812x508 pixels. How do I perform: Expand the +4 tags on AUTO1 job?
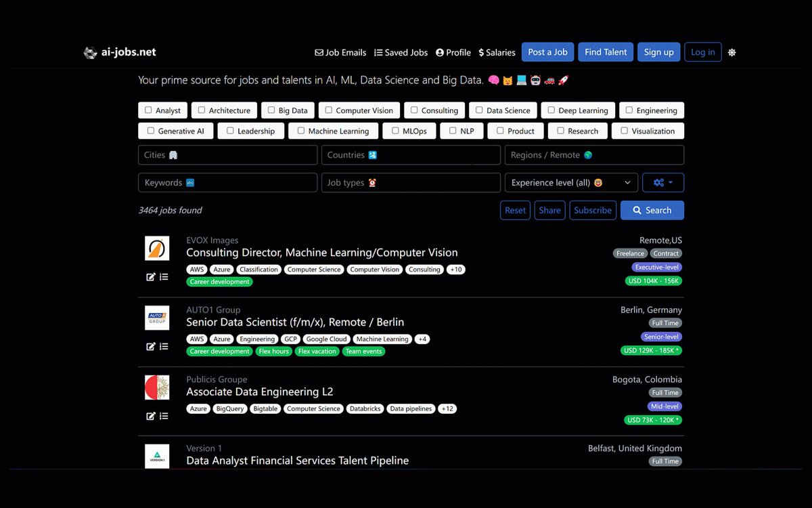point(422,339)
